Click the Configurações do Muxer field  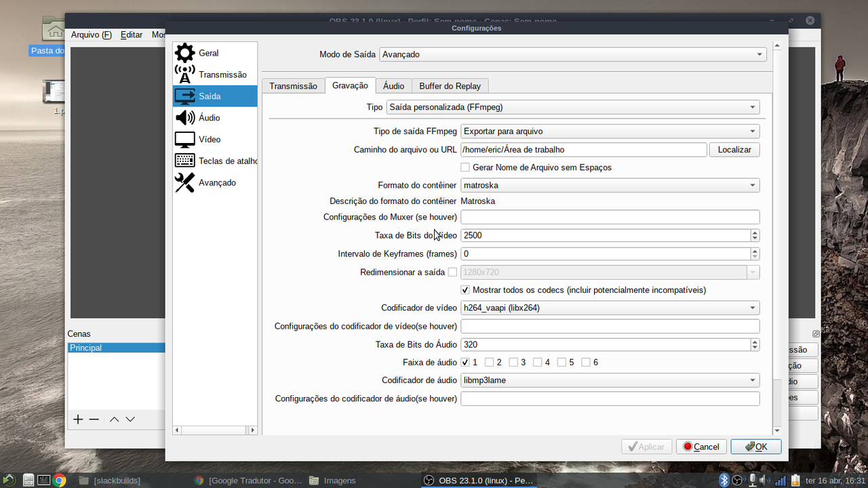click(x=610, y=217)
